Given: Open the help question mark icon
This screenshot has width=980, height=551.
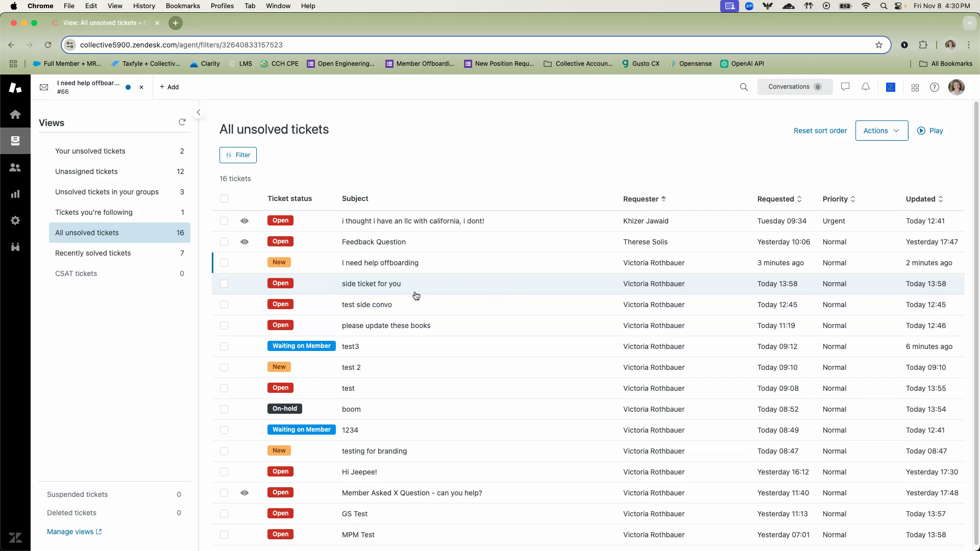Looking at the screenshot, I should click(x=935, y=87).
